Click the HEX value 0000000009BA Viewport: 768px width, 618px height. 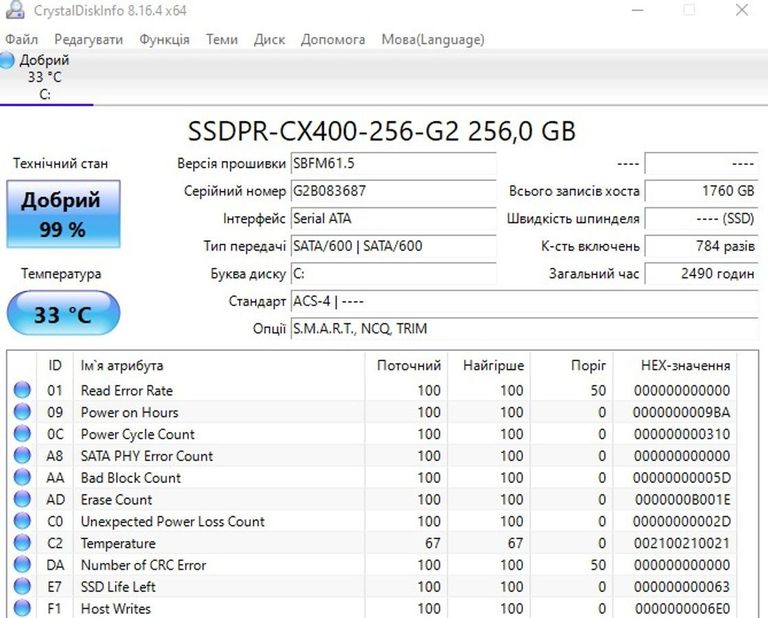681,412
